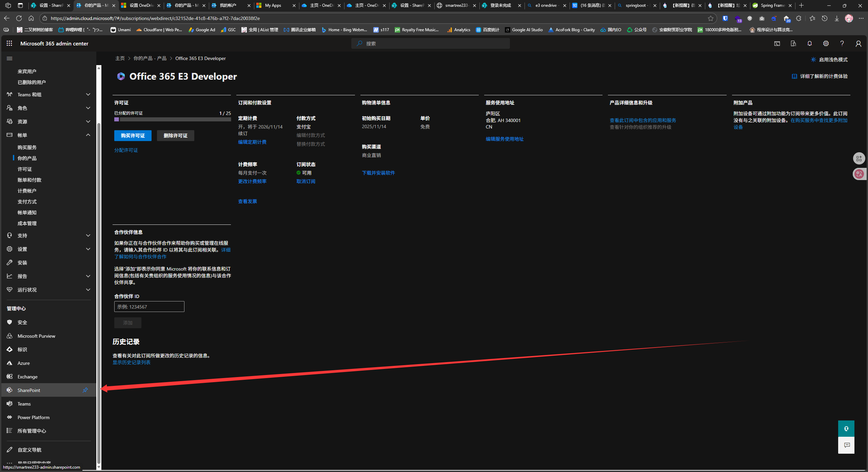Image resolution: width=868 pixels, height=472 pixels.
Task: Open the feedback chat icon
Action: (x=847, y=445)
